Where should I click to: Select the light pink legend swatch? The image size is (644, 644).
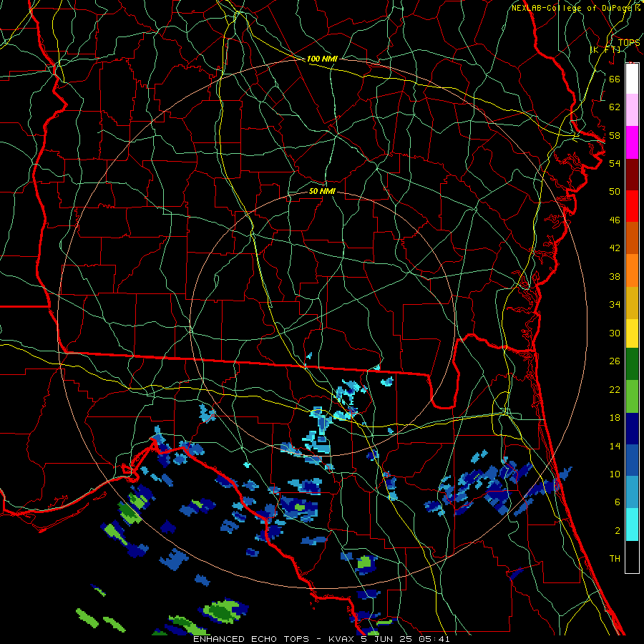(x=632, y=109)
